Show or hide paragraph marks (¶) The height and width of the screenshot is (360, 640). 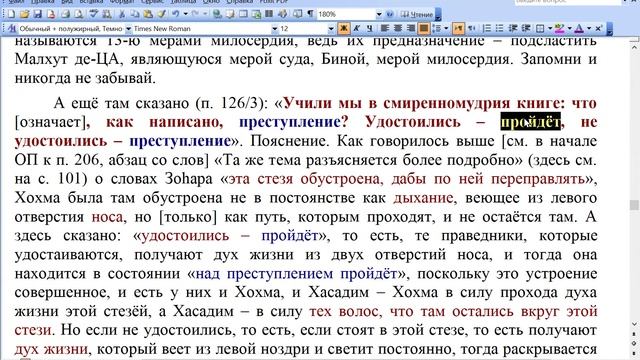310,14
